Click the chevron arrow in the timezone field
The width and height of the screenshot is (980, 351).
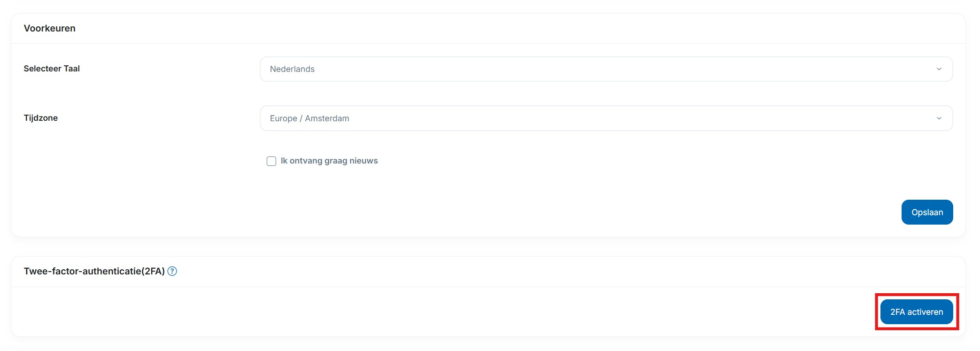point(939,118)
